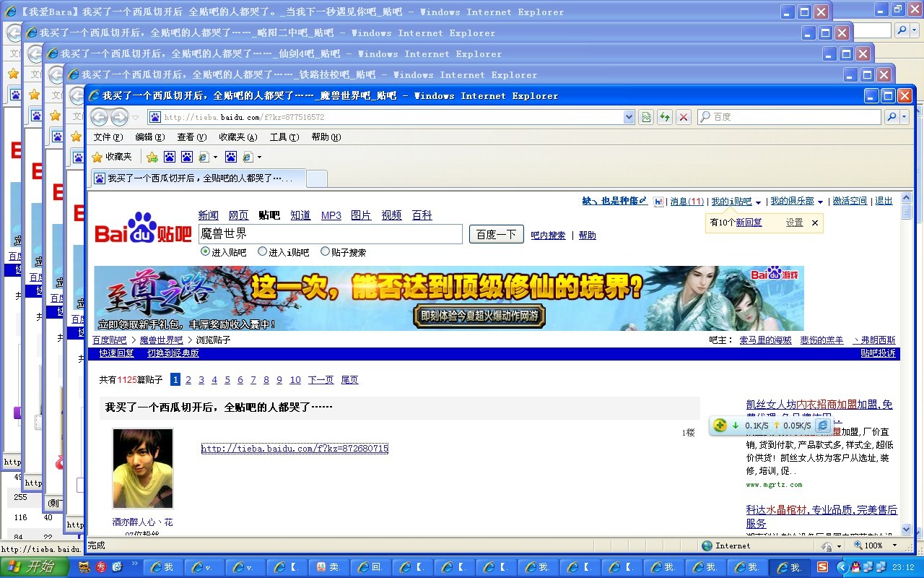The image size is (924, 578).
Task: Click the 新闻 navigation link
Action: [209, 215]
